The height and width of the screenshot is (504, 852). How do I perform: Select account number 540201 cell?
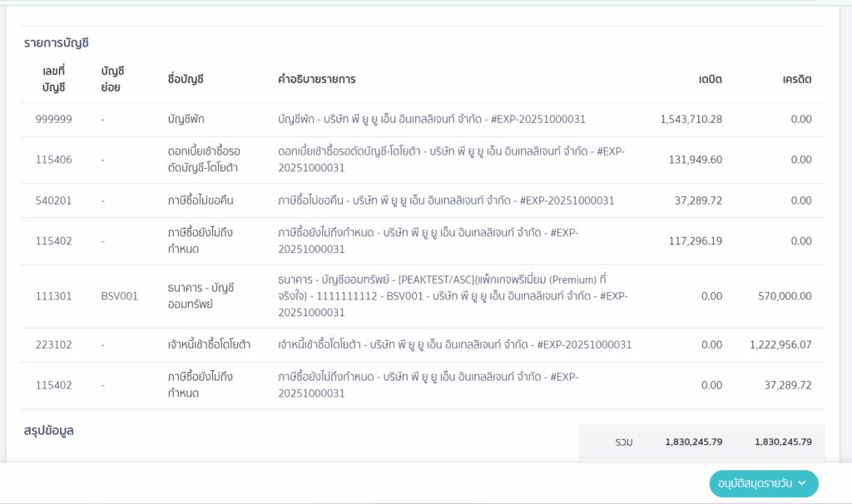pos(53,200)
